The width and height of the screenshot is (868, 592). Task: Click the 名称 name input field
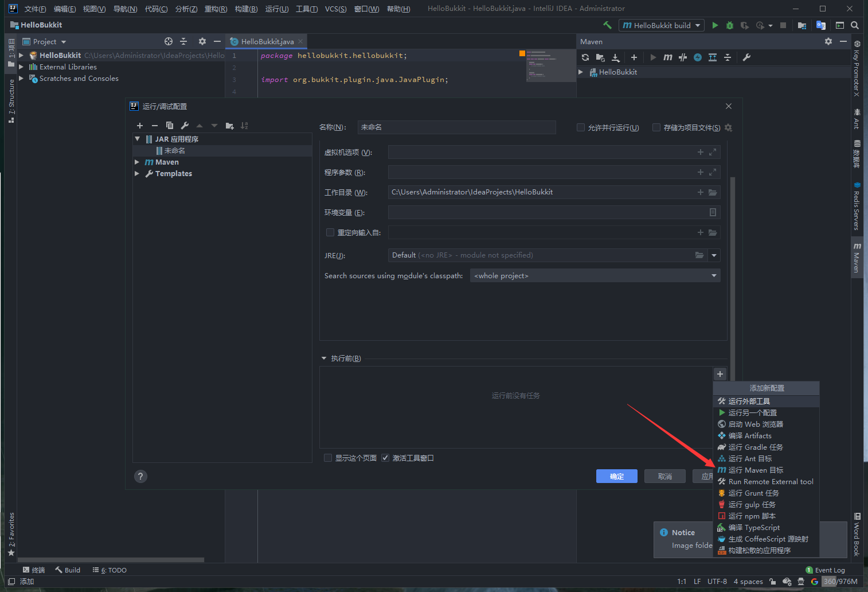[456, 127]
